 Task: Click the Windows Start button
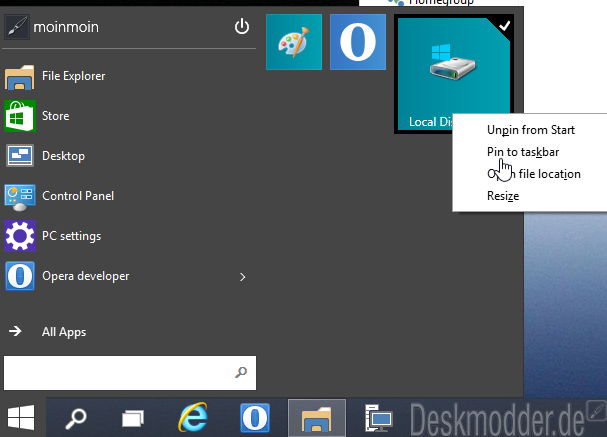(21, 418)
